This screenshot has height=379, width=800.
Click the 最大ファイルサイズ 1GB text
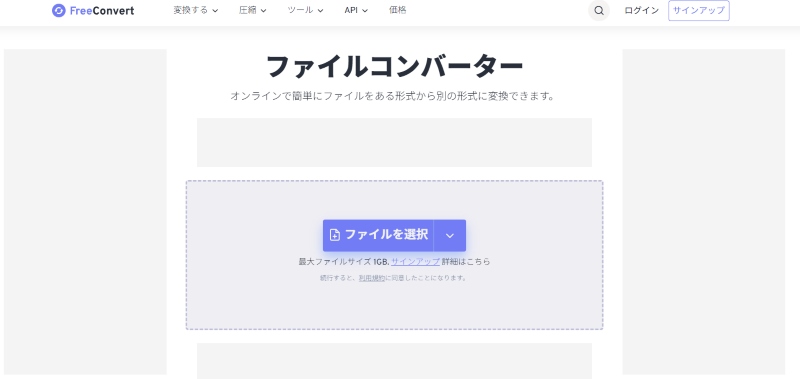[344, 262]
